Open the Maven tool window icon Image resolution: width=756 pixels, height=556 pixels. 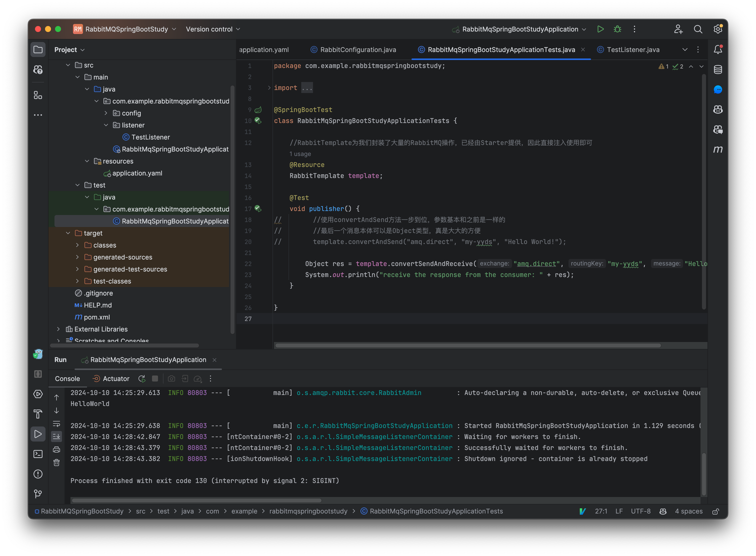[x=718, y=149]
